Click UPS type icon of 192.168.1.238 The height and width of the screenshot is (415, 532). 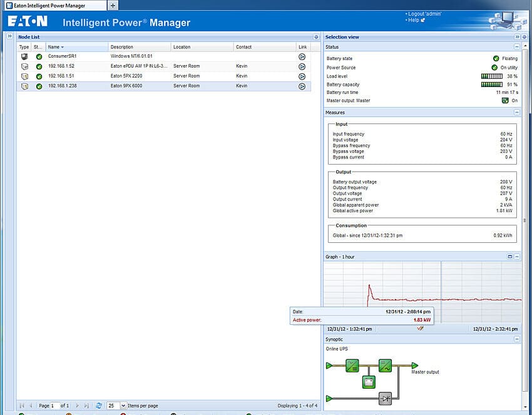pos(24,86)
